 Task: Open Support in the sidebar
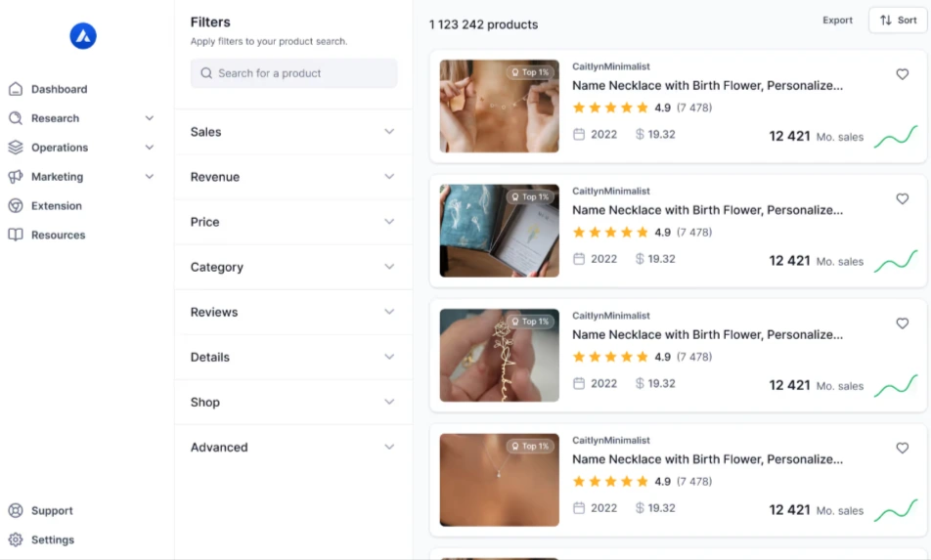click(x=51, y=510)
